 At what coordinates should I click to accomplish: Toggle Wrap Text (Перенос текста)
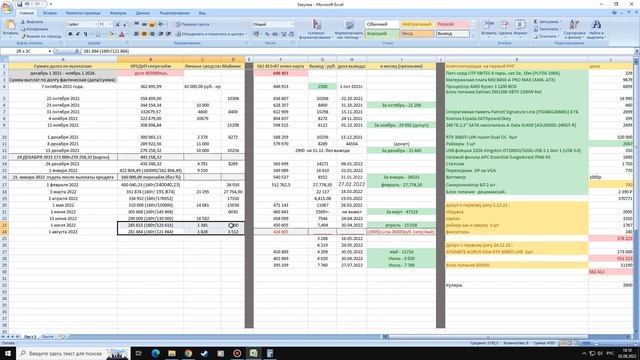(x=193, y=24)
